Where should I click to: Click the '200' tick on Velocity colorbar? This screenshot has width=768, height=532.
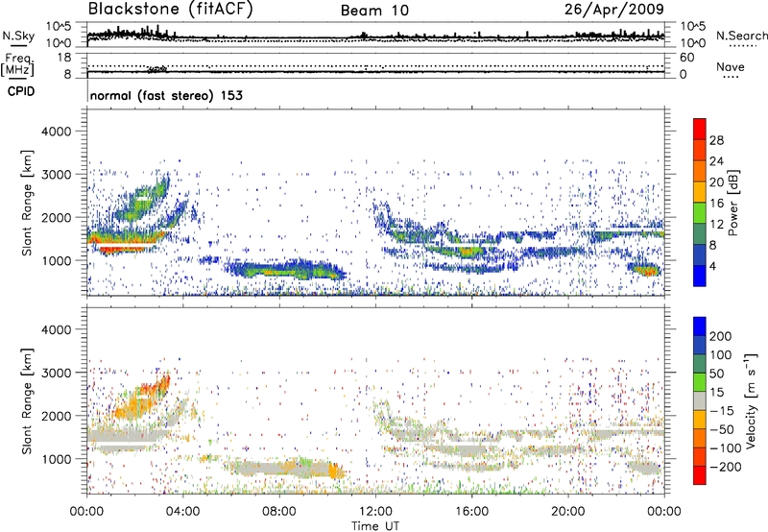click(721, 336)
